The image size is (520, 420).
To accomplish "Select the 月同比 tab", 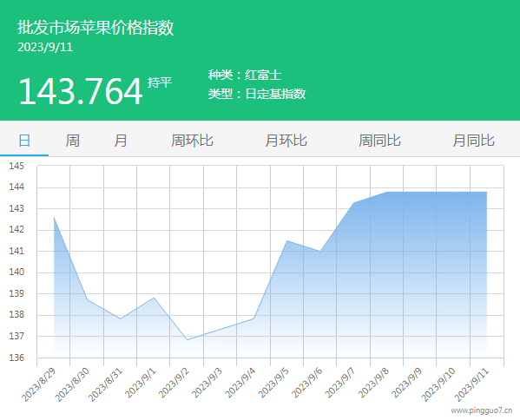I will tap(474, 141).
